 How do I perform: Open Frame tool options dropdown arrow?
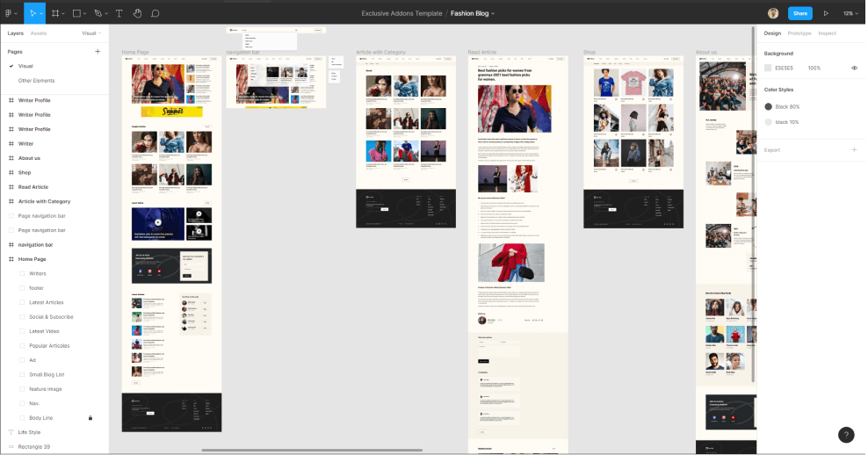coord(63,14)
